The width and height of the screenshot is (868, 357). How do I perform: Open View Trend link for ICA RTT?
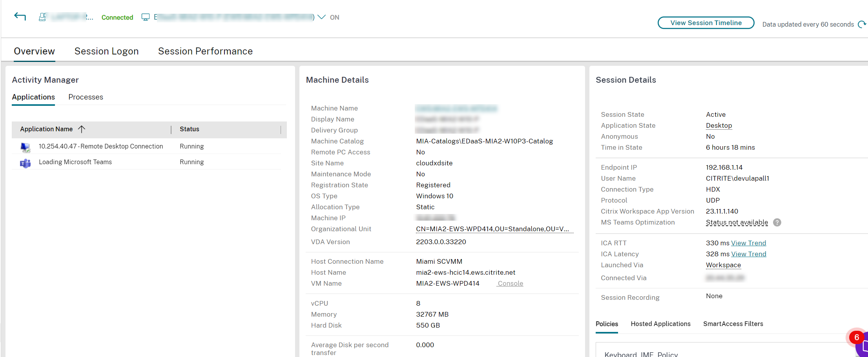click(748, 243)
